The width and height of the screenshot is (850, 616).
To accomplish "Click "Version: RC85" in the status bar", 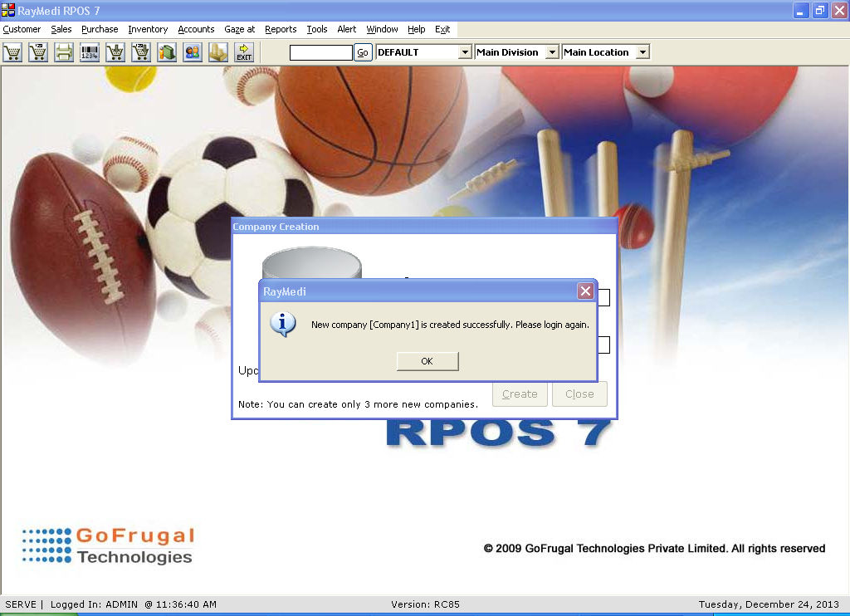I will [x=425, y=604].
